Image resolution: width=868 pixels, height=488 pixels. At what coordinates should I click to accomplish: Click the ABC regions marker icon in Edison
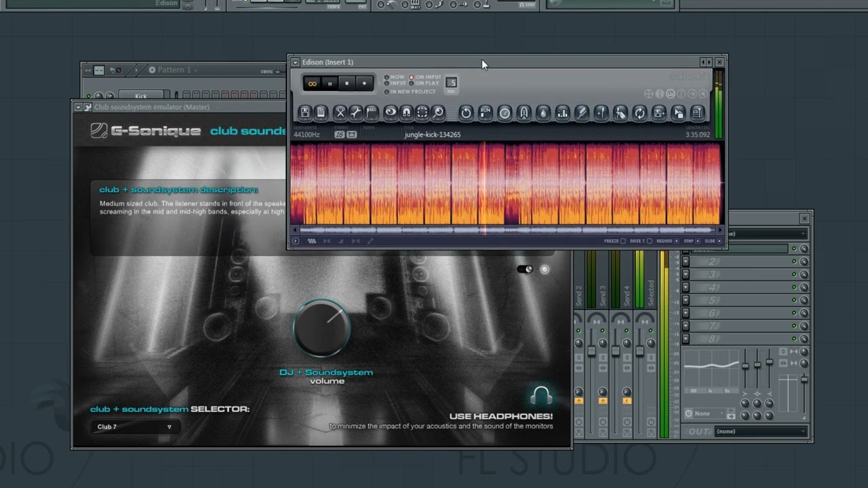372,113
